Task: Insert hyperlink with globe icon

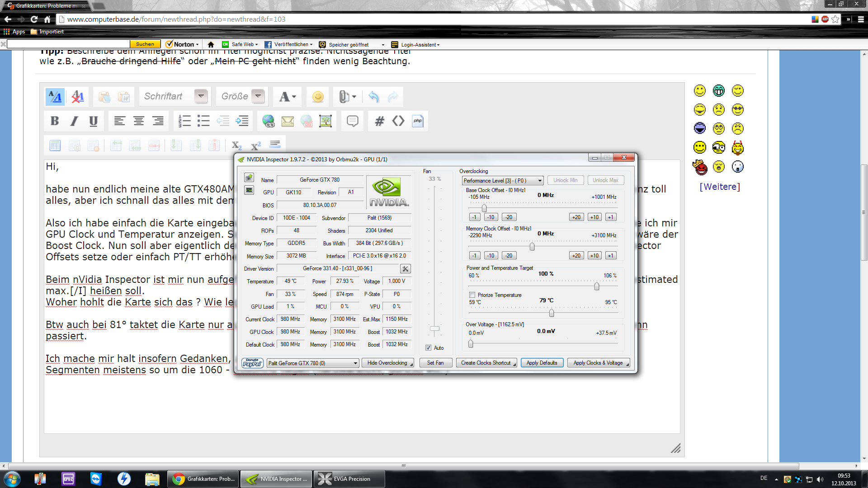Action: click(x=269, y=121)
